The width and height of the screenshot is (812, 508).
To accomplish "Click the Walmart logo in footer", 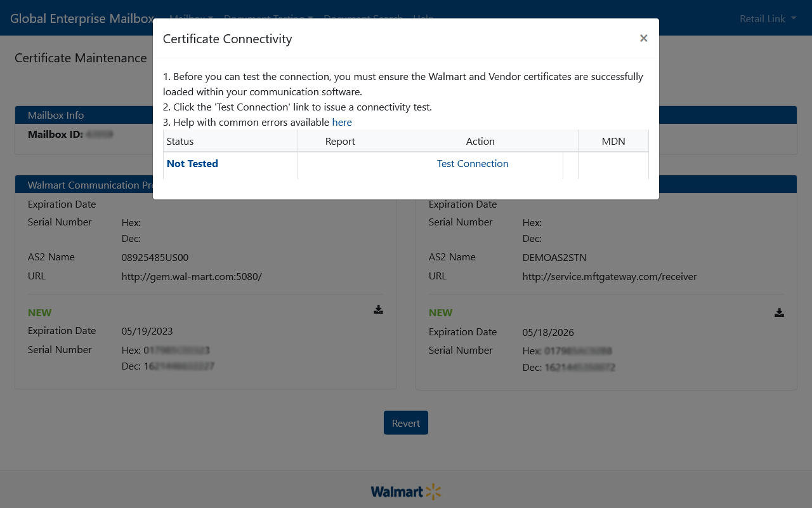I will click(406, 491).
